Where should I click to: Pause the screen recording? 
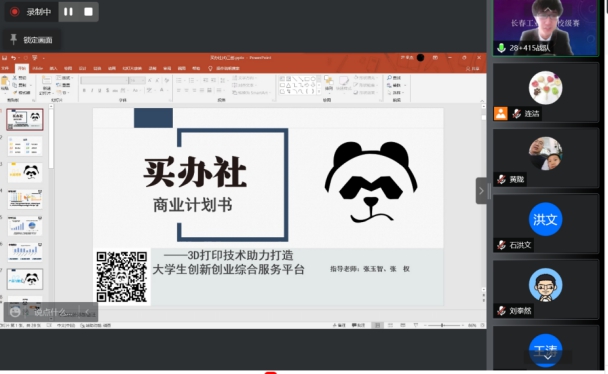(x=68, y=12)
